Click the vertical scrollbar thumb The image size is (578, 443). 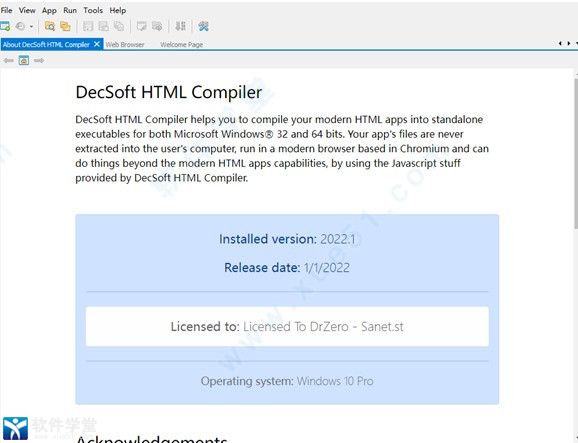[576, 154]
